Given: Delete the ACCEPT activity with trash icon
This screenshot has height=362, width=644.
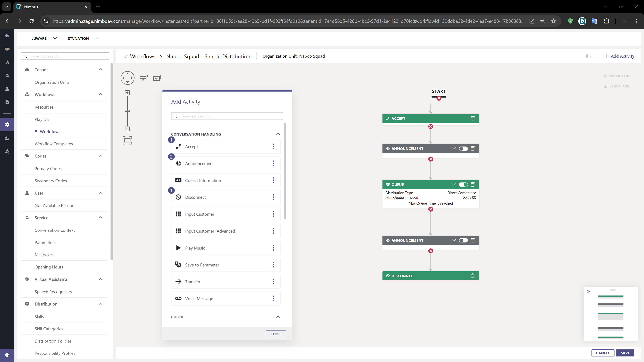Looking at the screenshot, I should pos(472,118).
